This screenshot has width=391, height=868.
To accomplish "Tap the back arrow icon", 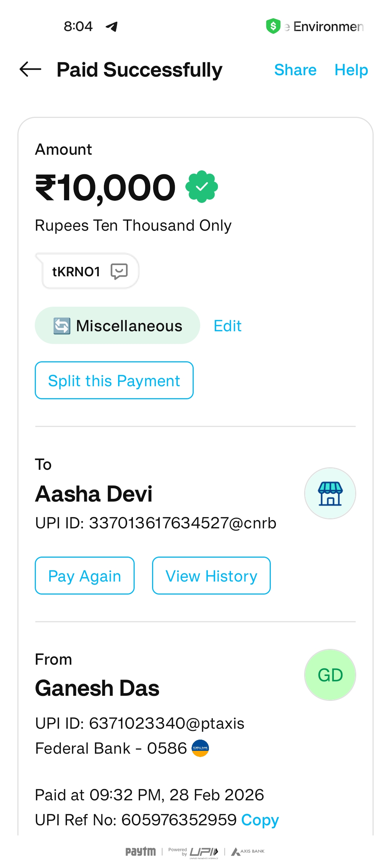I will tap(30, 69).
